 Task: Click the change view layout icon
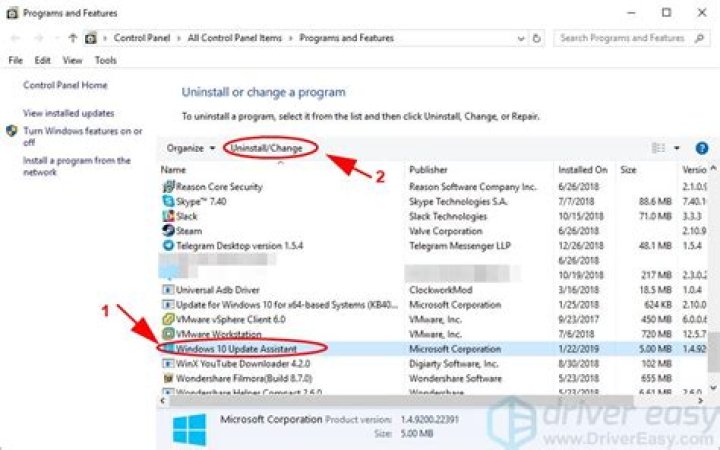659,148
